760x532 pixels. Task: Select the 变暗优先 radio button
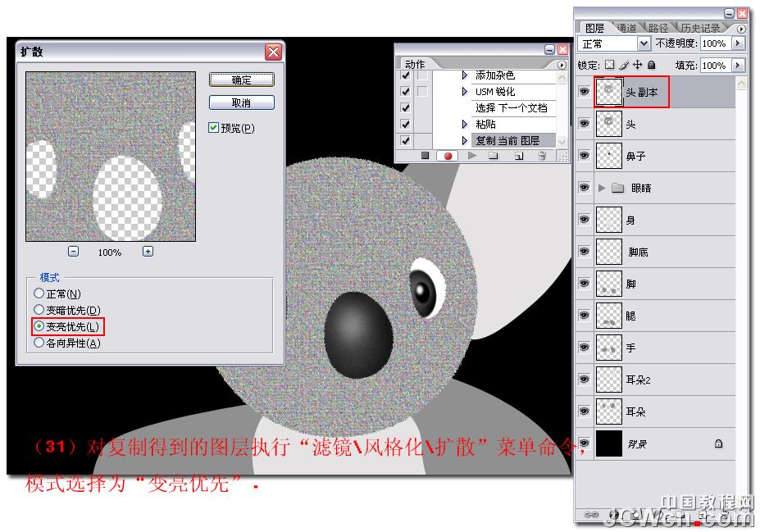[39, 310]
